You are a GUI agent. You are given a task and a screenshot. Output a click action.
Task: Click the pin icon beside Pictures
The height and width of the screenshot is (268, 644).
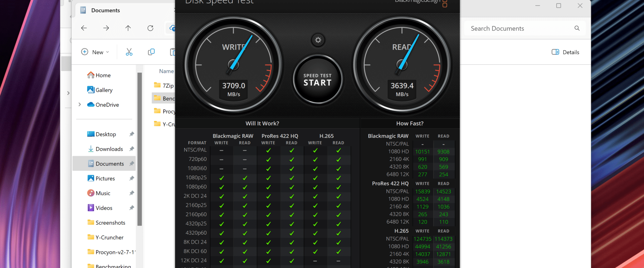coord(131,179)
